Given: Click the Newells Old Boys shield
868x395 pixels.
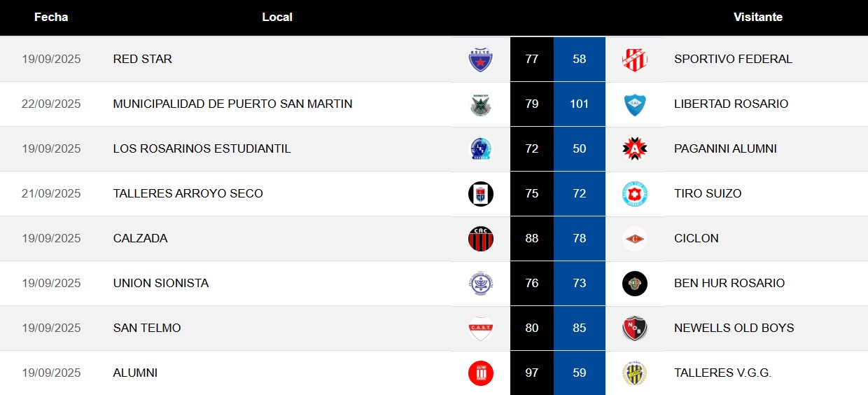Looking at the screenshot, I should (634, 328).
